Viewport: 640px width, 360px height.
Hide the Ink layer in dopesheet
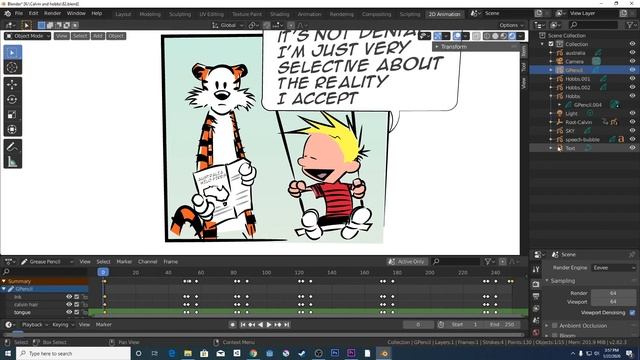[x=69, y=297]
